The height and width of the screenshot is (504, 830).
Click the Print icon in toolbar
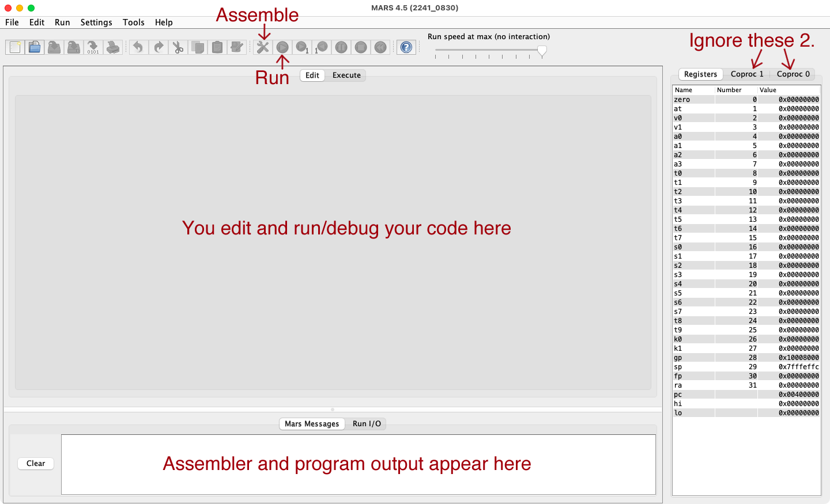tap(113, 47)
